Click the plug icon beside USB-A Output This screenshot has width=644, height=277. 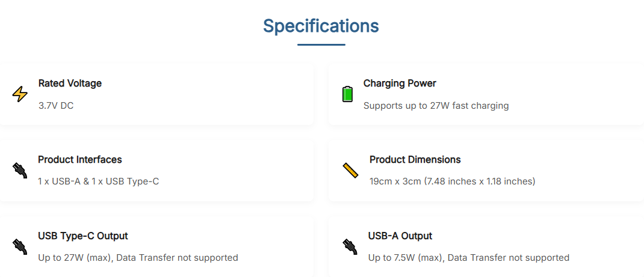pyautogui.click(x=349, y=246)
